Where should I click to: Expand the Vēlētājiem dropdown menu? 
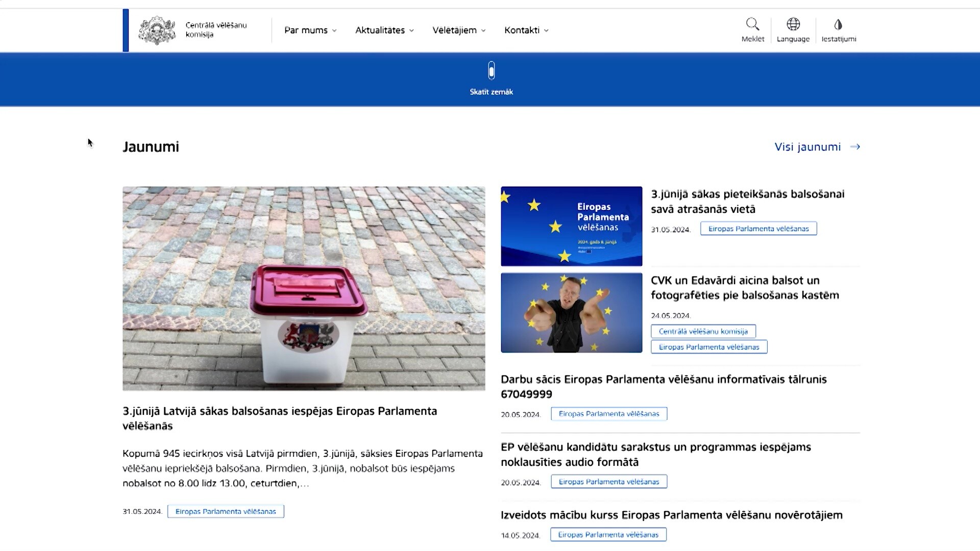[459, 30]
